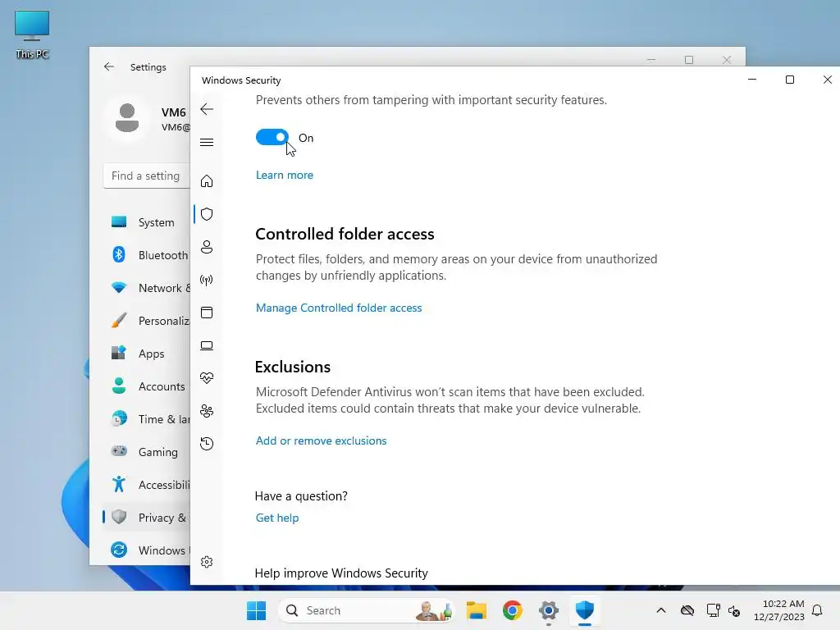Open Family options icon
Viewport: 840px width, 630px height.
pyautogui.click(x=207, y=411)
